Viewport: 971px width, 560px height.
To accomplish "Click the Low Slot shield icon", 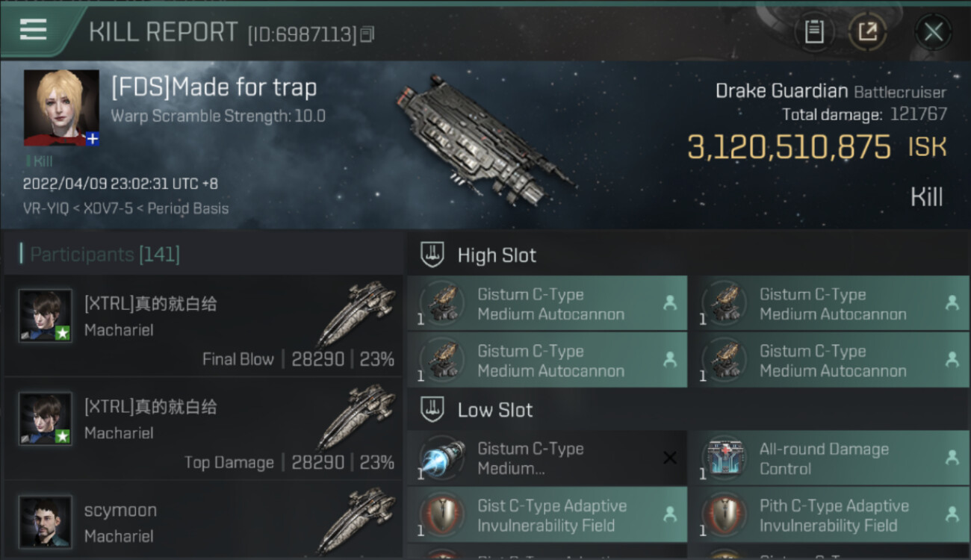I will pyautogui.click(x=431, y=409).
